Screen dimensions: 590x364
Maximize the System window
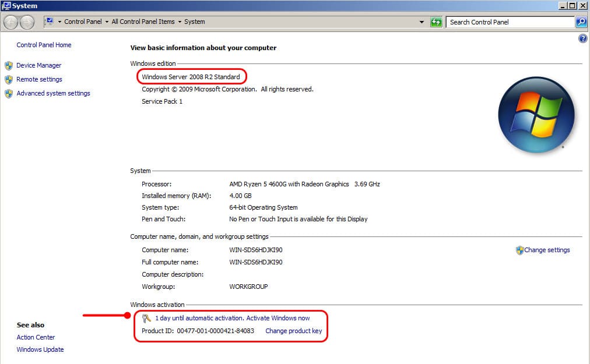point(572,6)
